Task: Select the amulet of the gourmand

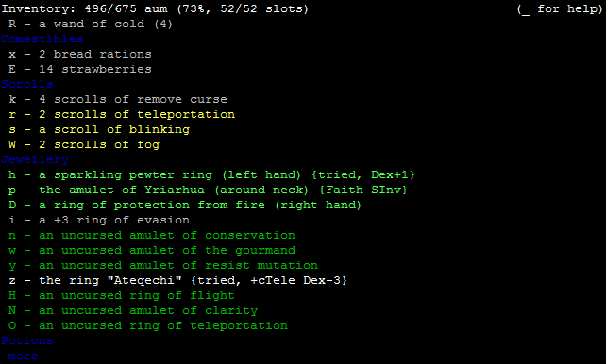Action: [152, 250]
